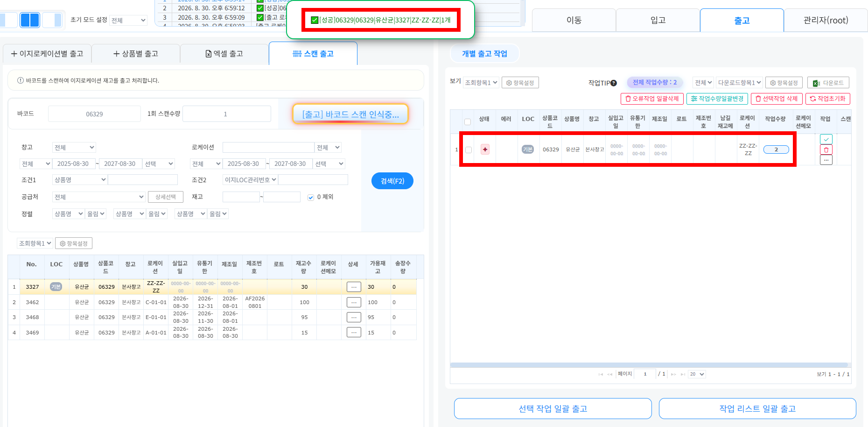
Task: Open detail ellipsis for row 3462
Action: coord(354,302)
